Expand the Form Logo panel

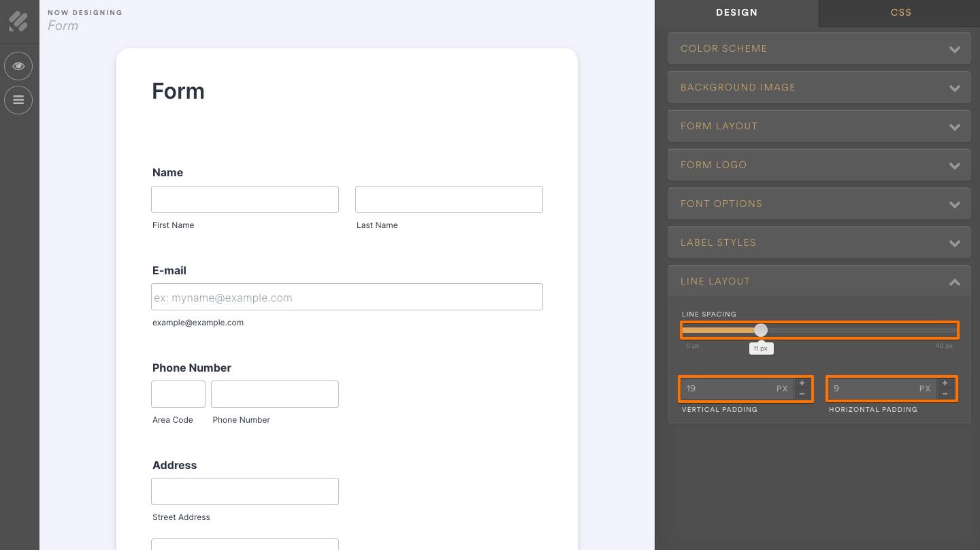coord(819,165)
